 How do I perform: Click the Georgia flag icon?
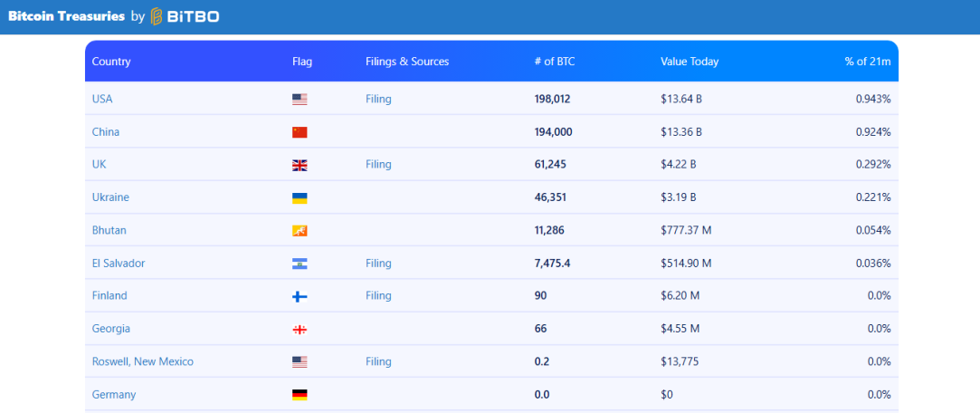(x=300, y=329)
